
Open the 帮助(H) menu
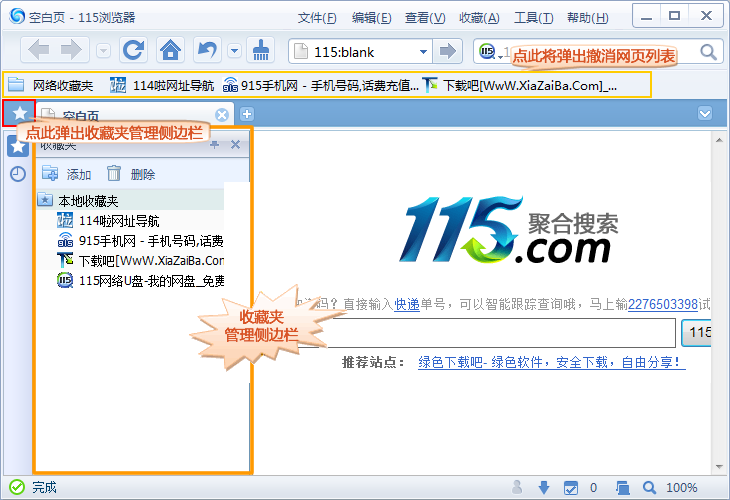coord(588,18)
